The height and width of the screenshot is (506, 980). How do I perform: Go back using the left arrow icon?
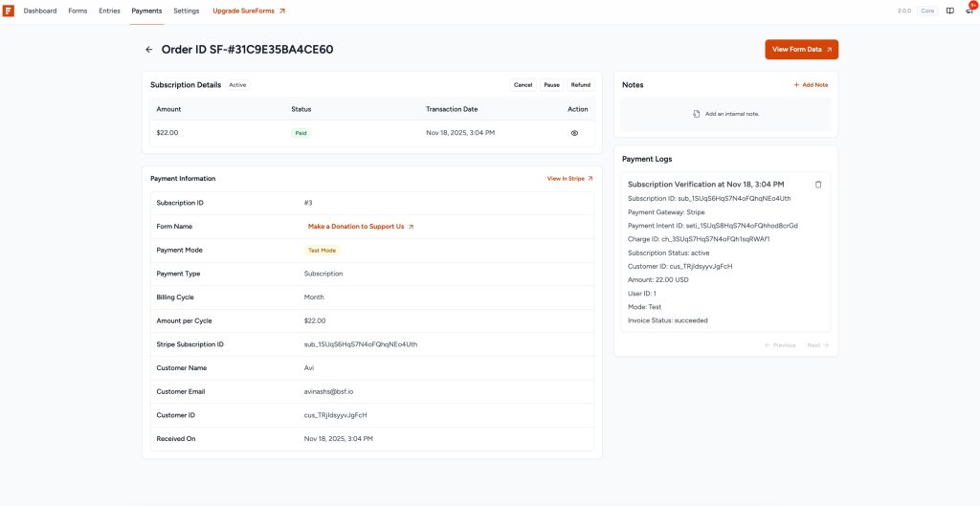[x=148, y=50]
